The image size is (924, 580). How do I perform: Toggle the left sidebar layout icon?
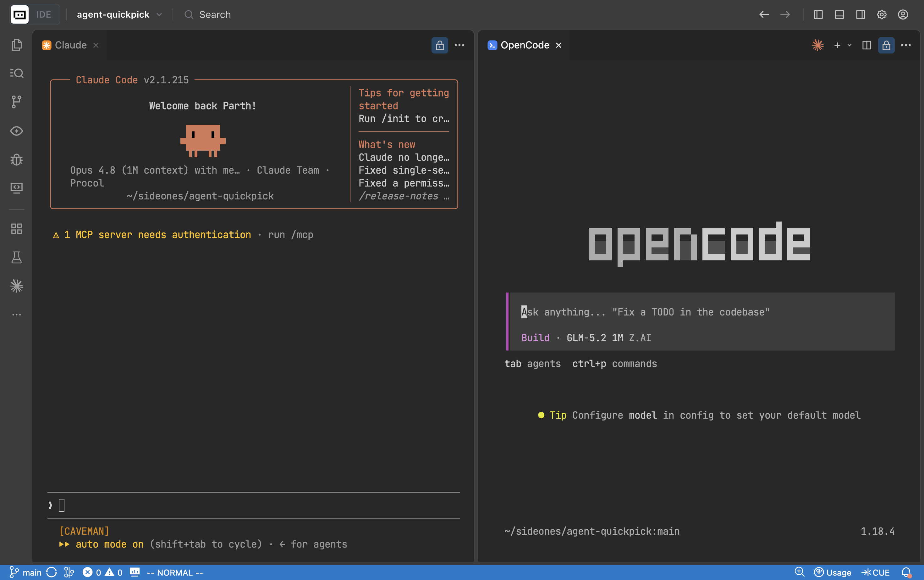(818, 14)
